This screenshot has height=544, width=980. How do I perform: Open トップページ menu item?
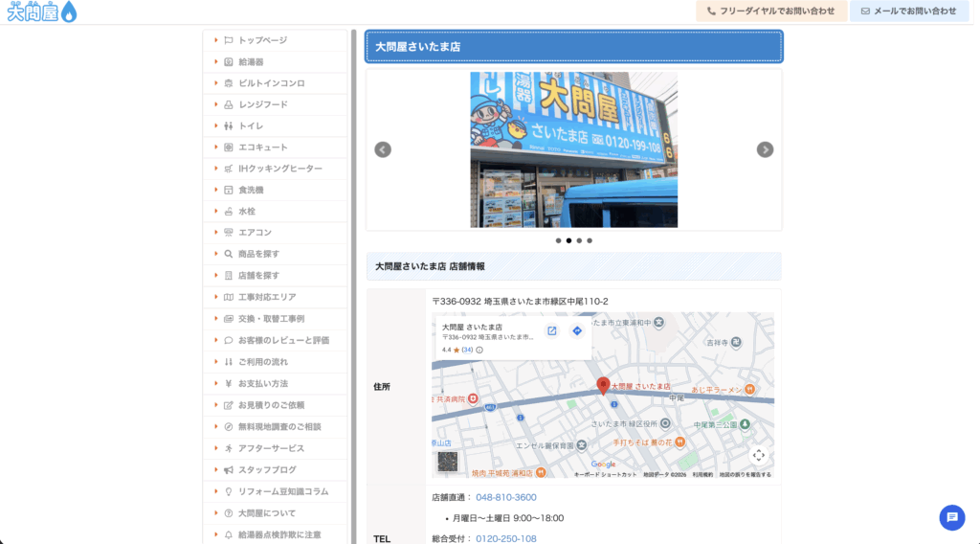point(275,40)
